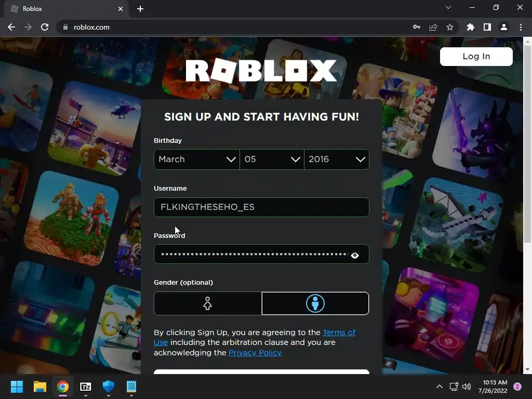
Task: Bookmark this page with the star
Action: coord(450,27)
